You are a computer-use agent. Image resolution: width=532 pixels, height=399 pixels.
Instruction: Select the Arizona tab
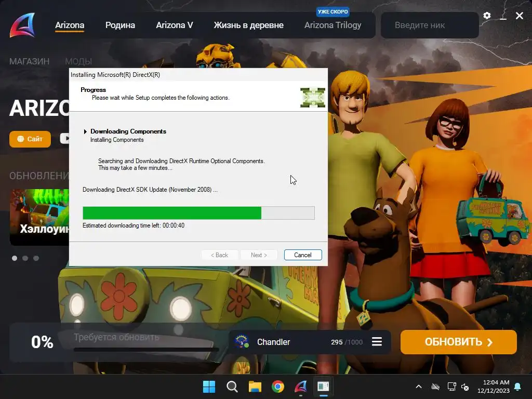(x=70, y=25)
